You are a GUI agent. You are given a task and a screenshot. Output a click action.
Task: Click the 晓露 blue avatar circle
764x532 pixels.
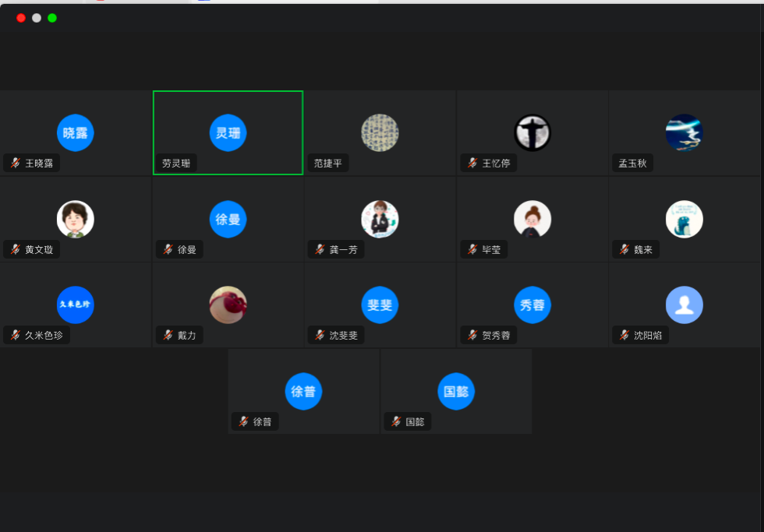coord(76,133)
